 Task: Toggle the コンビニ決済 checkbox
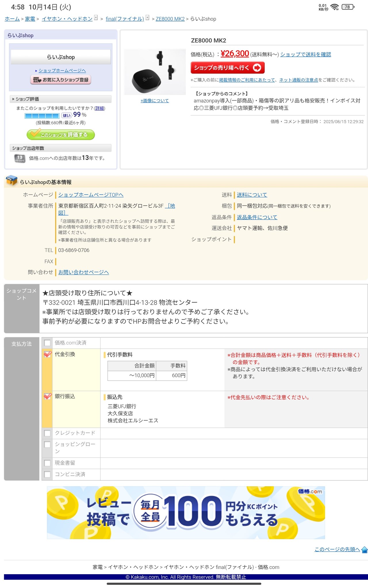(x=47, y=474)
